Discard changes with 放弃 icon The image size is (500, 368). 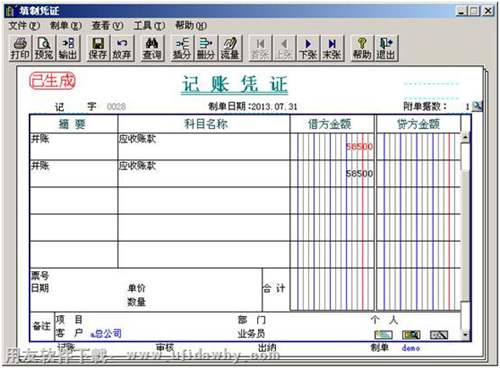(x=122, y=48)
